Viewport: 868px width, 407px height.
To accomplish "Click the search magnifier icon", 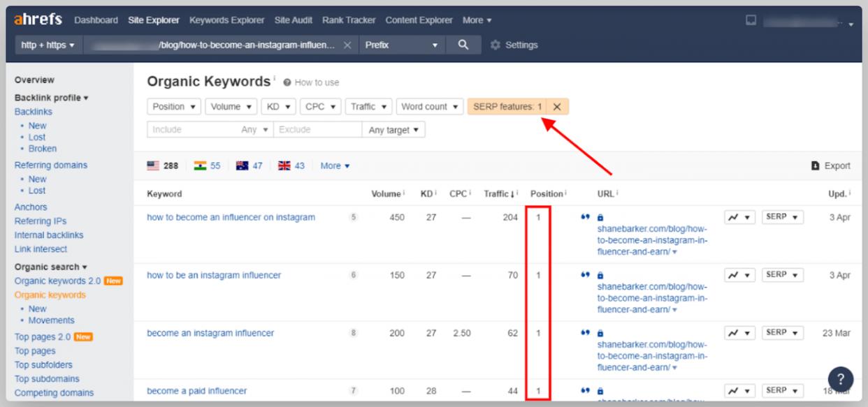I will click(x=463, y=45).
